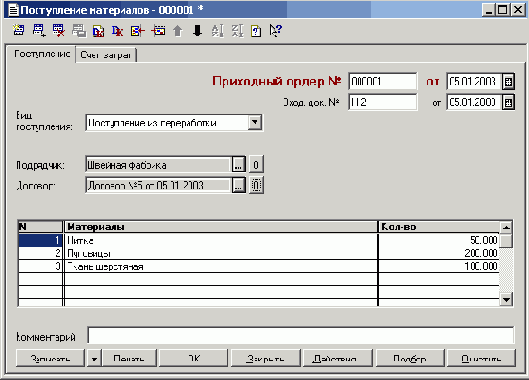The image size is (529, 380).
Task: Click the Закрыть button
Action: pos(265,358)
